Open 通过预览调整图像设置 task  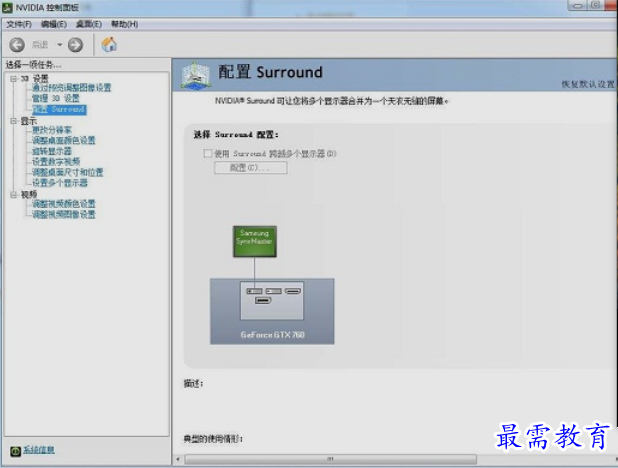coord(72,88)
